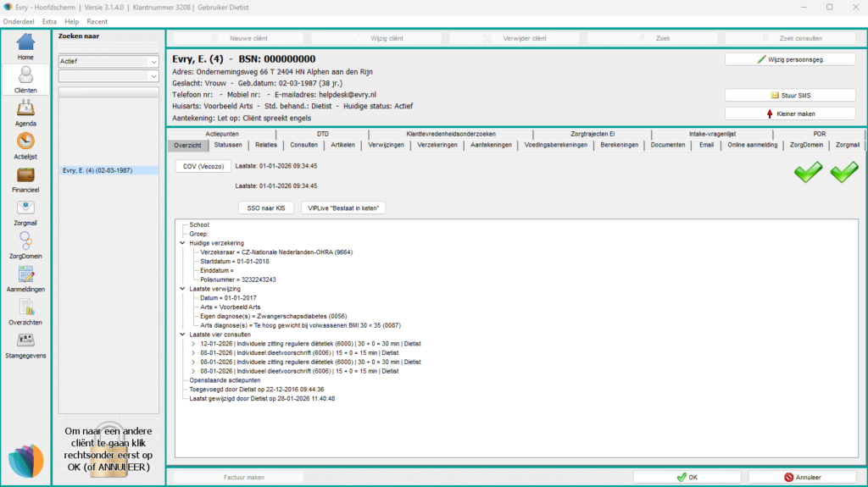Switch to the Verzekeringen tab

(x=437, y=145)
